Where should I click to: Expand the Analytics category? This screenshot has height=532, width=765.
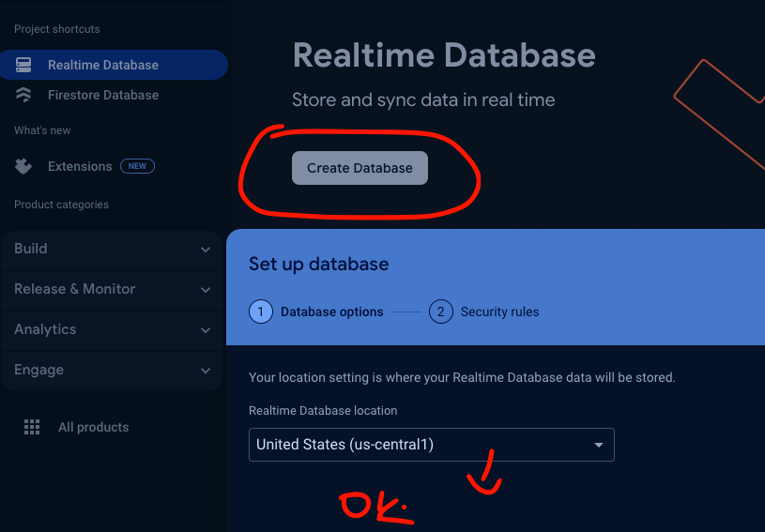click(112, 329)
